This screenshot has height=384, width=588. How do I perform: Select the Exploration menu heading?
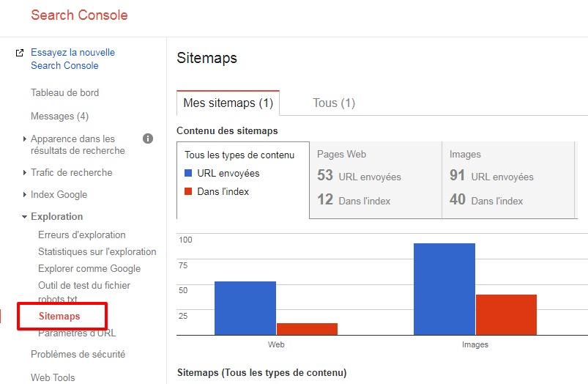(56, 217)
